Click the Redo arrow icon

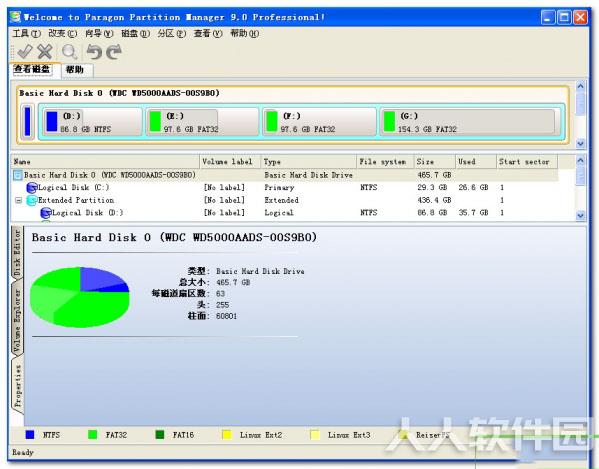coord(114,52)
